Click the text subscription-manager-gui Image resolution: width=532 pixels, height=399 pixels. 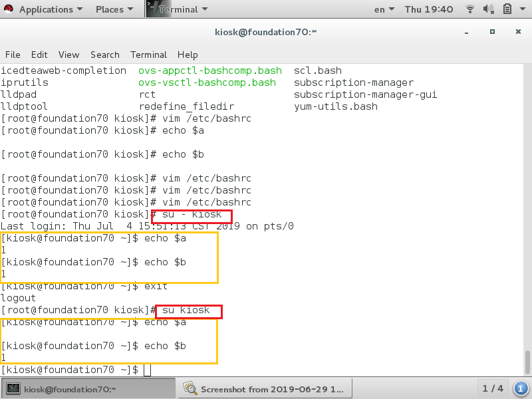365,94
